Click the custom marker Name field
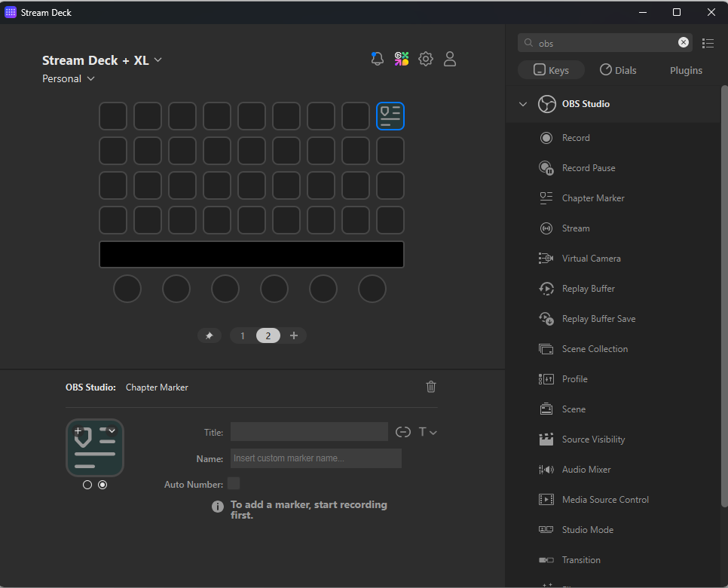 click(316, 458)
